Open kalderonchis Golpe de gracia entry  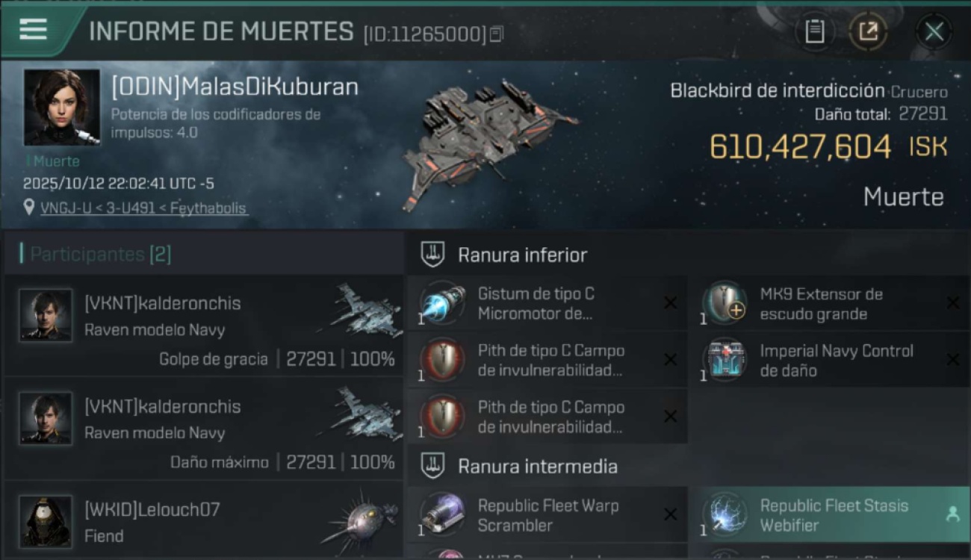click(x=204, y=326)
